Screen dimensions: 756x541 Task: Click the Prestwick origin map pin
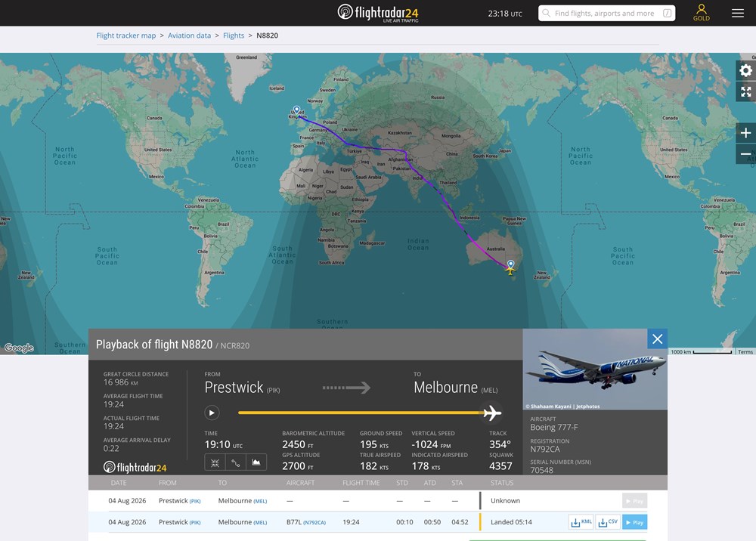tap(297, 110)
